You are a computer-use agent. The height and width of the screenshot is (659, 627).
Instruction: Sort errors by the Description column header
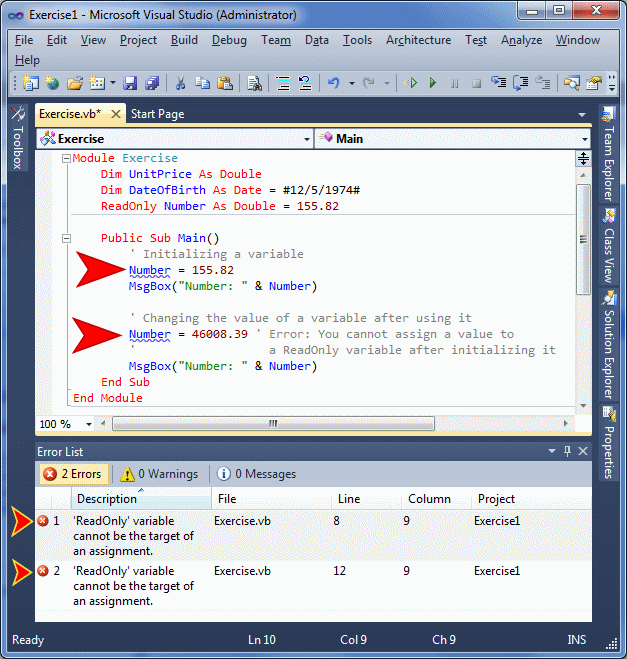[142, 499]
